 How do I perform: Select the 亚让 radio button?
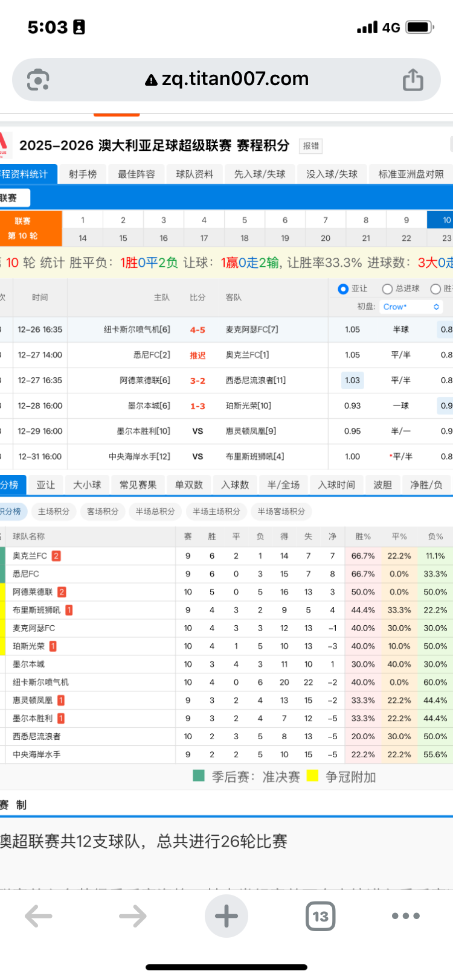(343, 289)
